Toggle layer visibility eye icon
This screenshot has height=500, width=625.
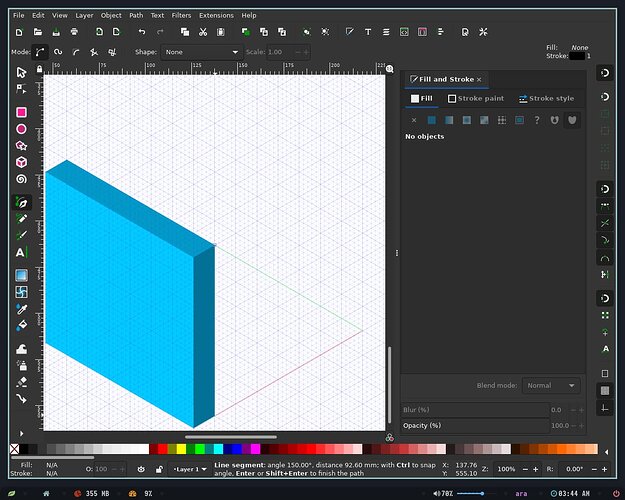coord(141,469)
